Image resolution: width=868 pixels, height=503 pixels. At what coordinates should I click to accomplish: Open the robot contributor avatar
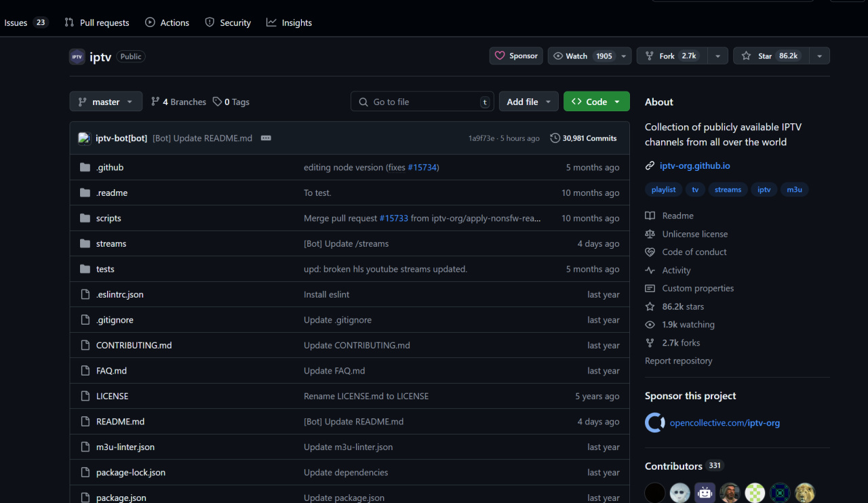coord(705,493)
